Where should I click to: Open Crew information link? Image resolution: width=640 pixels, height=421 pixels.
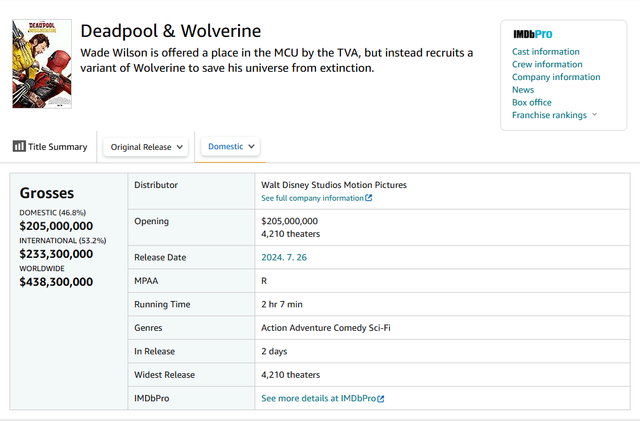pos(546,65)
